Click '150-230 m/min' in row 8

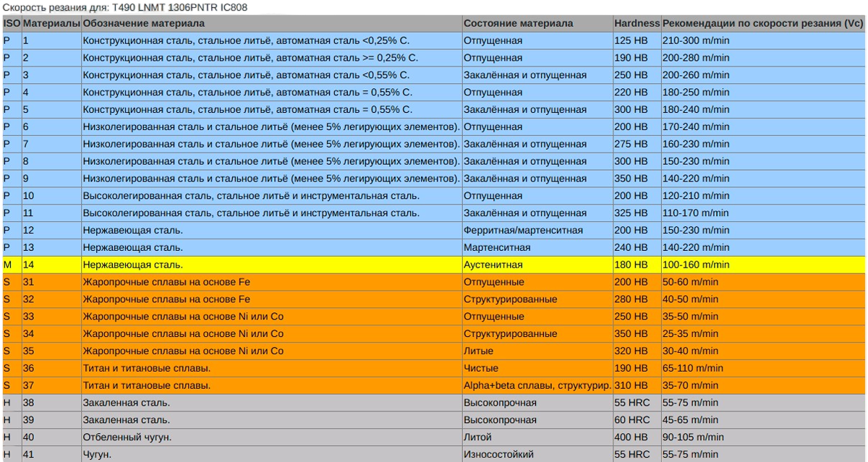[x=763, y=161]
